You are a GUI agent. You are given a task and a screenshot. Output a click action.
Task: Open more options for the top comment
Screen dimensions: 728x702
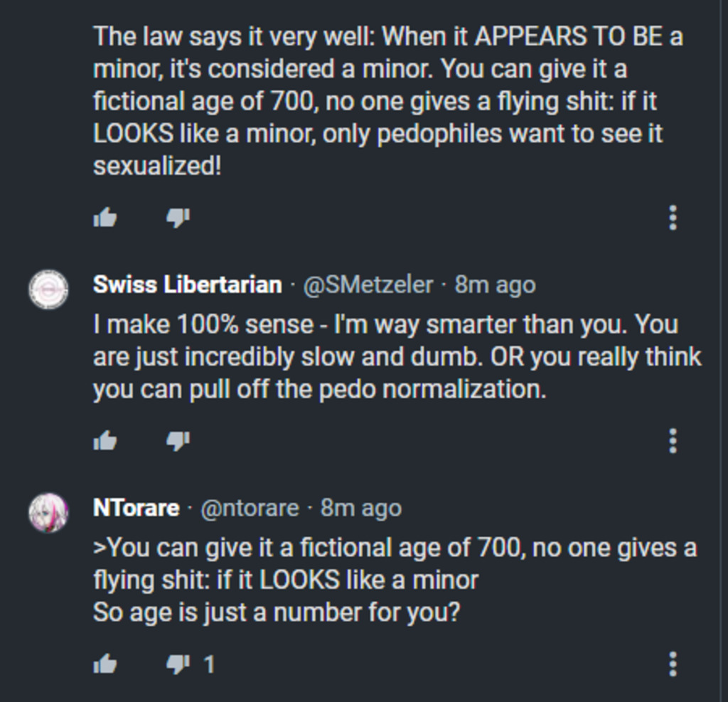click(x=673, y=218)
